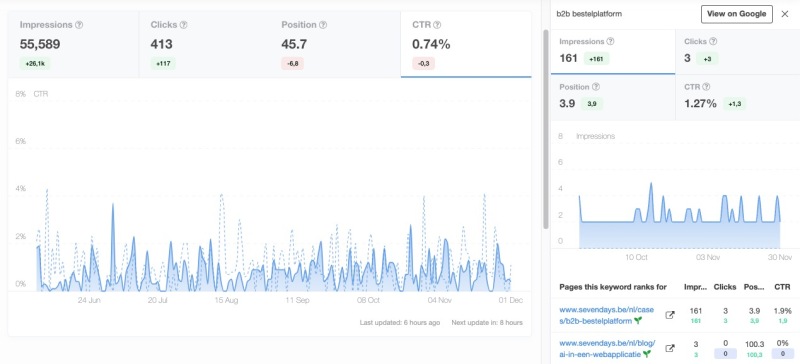Click the CTR column header in pages table

pyautogui.click(x=783, y=287)
